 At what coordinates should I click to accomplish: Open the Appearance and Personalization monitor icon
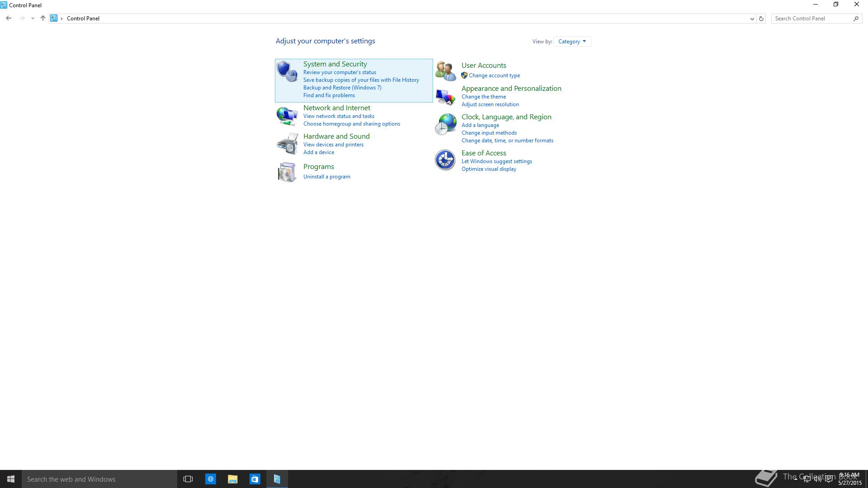pyautogui.click(x=445, y=96)
